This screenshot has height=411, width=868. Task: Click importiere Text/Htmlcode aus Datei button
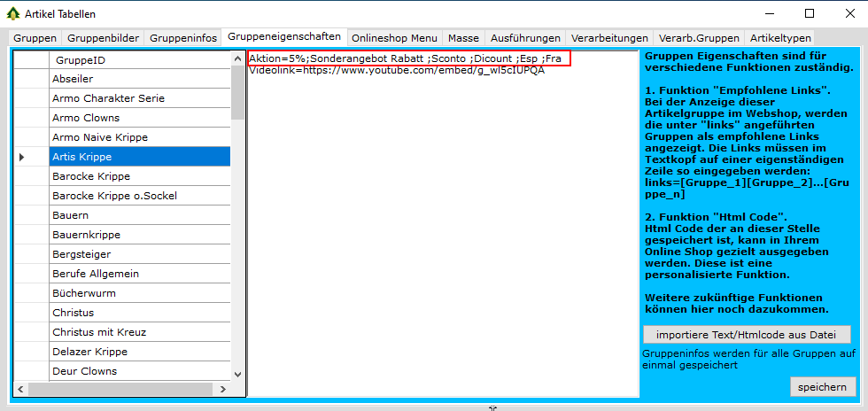[747, 335]
